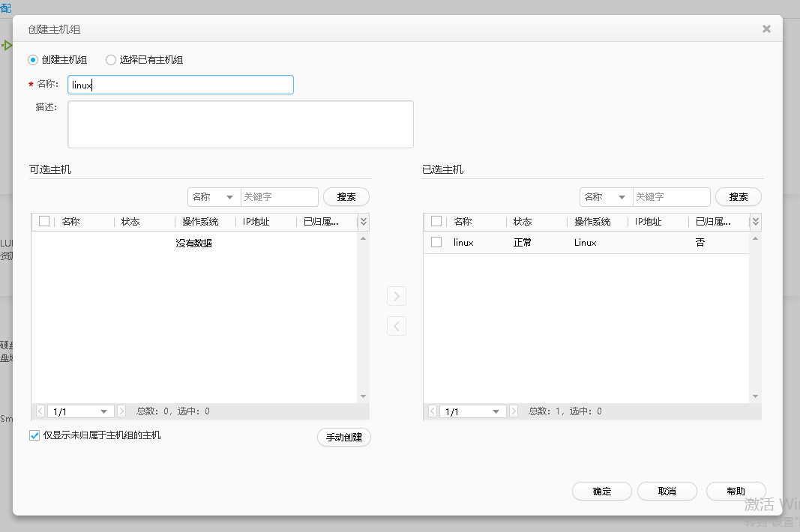Select the 选择已有主机组 radio option
Screen dimensions: 800x532
[111, 60]
